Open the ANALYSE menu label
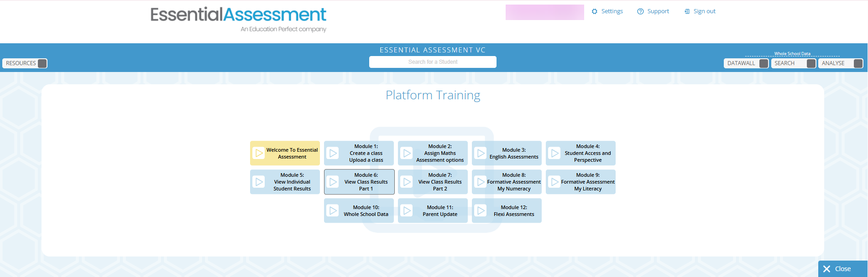868x277 pixels. [x=833, y=63]
